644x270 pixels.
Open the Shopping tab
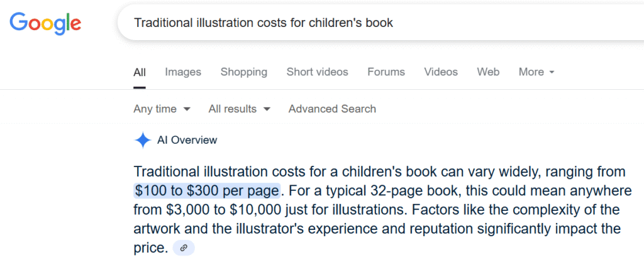click(244, 72)
